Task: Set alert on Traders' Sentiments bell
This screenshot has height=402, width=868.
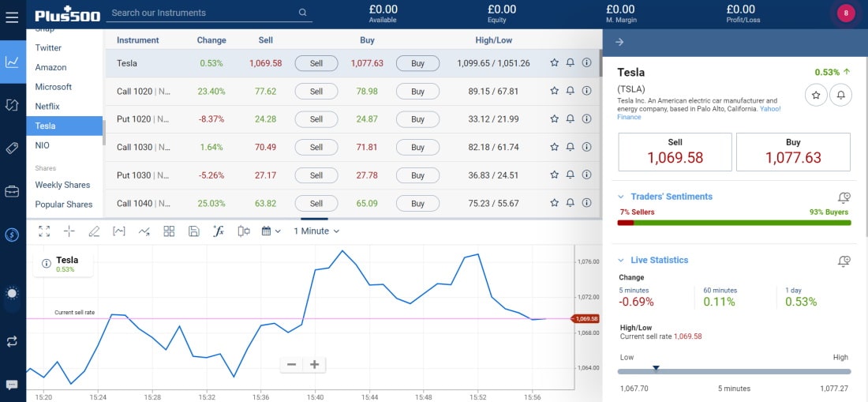Action: (844, 197)
